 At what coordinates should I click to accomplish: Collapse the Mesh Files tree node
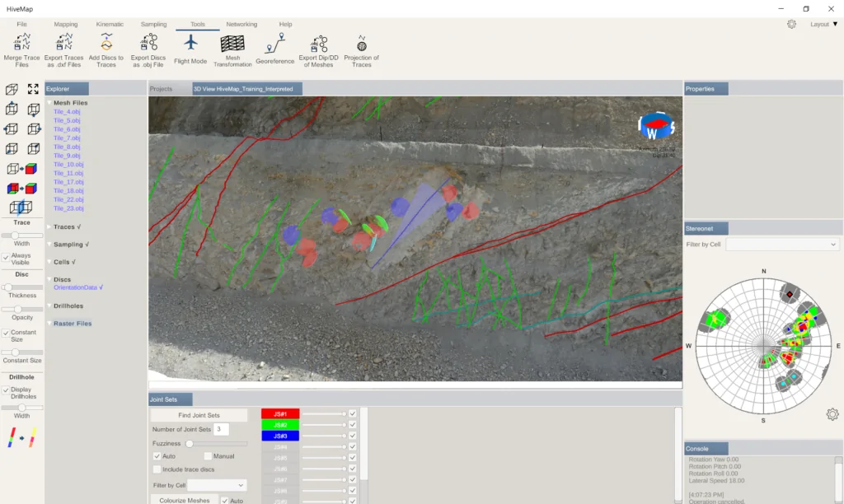[x=49, y=103]
